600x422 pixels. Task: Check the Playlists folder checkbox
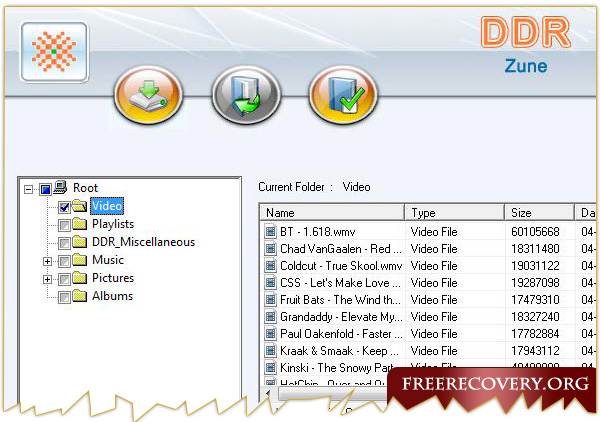click(x=64, y=225)
